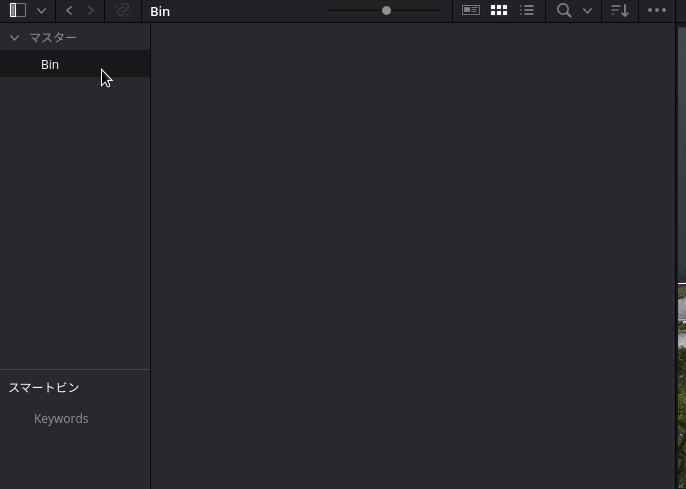The height and width of the screenshot is (489, 686).
Task: Open the sort order menu
Action: tap(620, 10)
